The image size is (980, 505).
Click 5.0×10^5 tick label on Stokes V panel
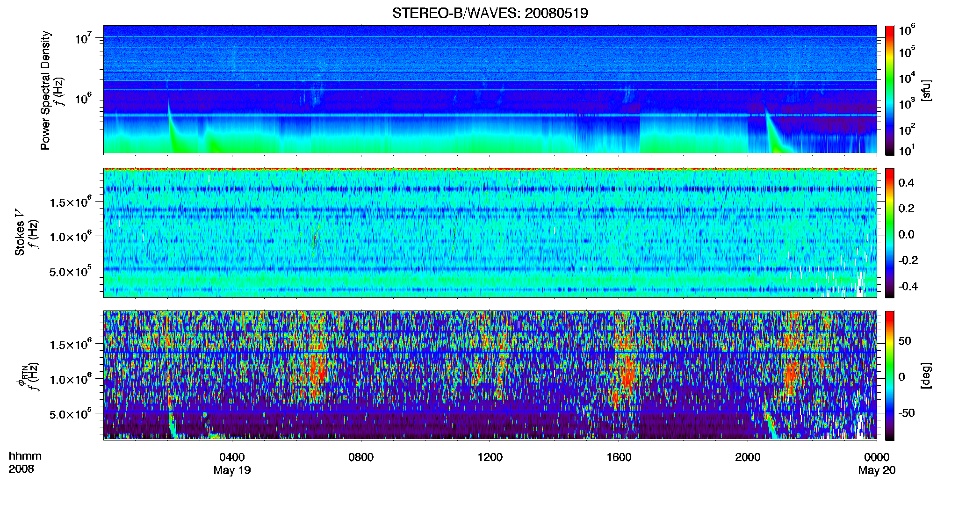coord(70,271)
